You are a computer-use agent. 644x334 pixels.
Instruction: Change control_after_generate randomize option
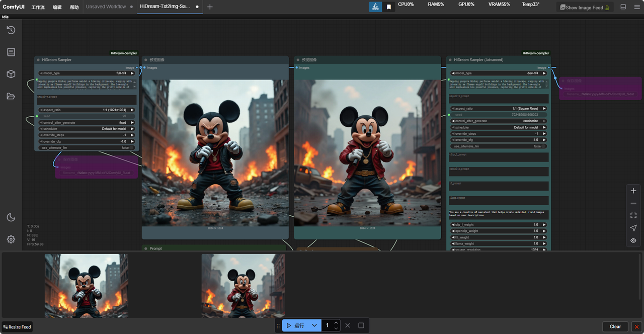click(x=498, y=121)
